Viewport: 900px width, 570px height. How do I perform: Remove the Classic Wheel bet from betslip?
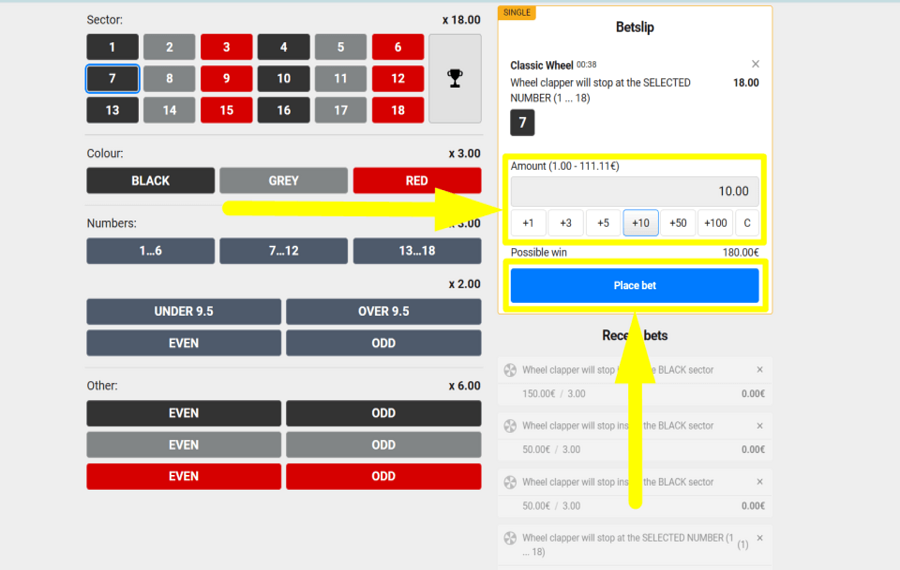pyautogui.click(x=755, y=64)
